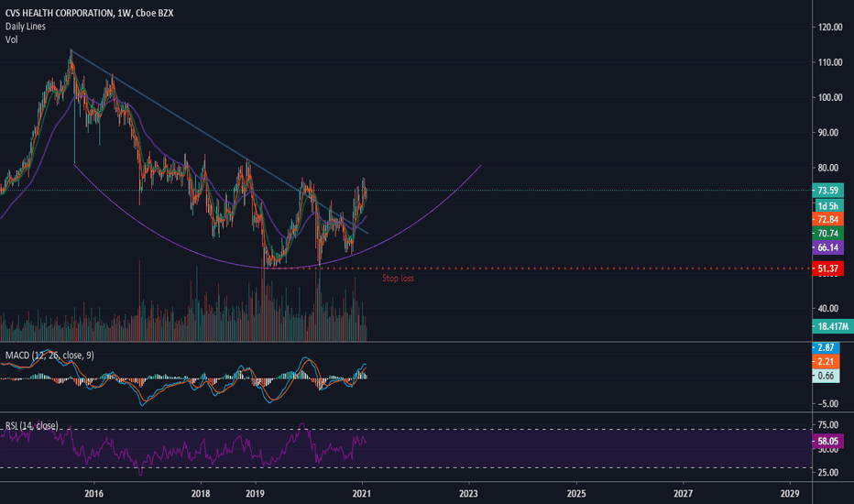Click the 75.00 RSI scale label
Image resolution: width=854 pixels, height=504 pixels.
coord(828,425)
